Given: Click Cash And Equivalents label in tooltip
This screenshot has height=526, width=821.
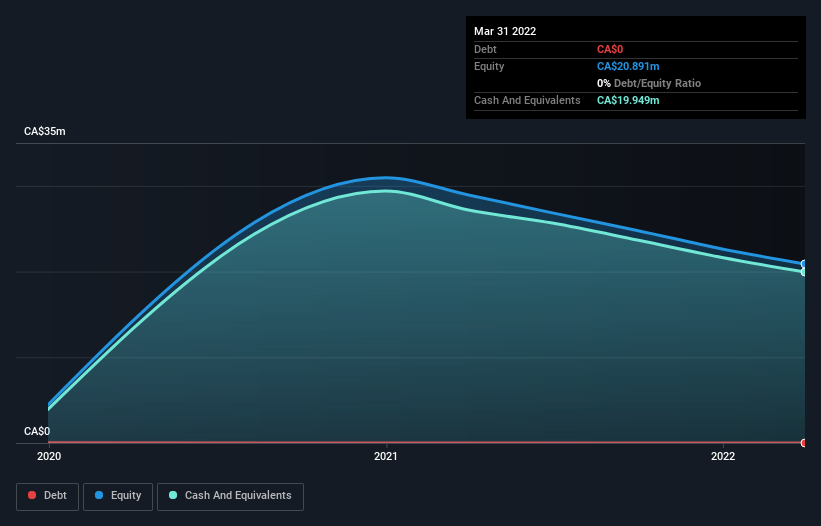Looking at the screenshot, I should 527,100.
